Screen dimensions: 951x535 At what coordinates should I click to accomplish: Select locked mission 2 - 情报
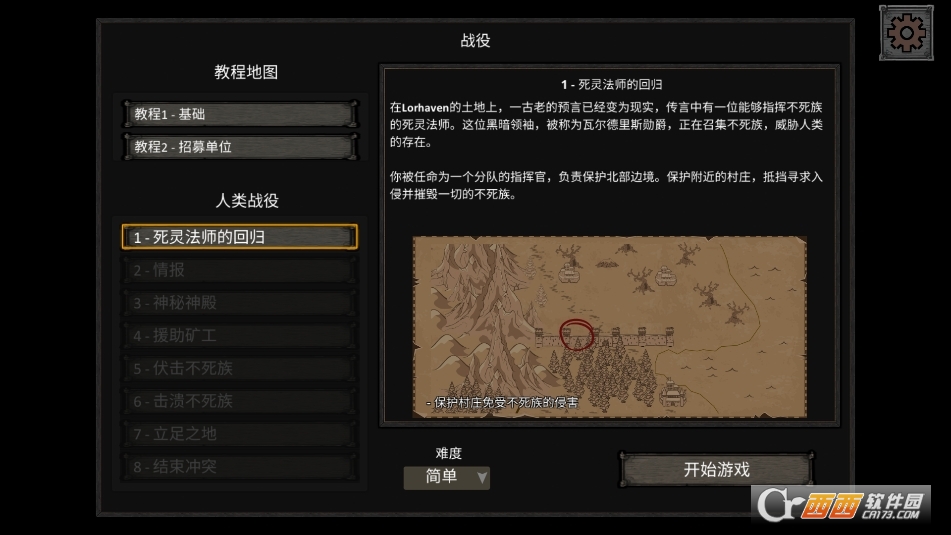(240, 270)
